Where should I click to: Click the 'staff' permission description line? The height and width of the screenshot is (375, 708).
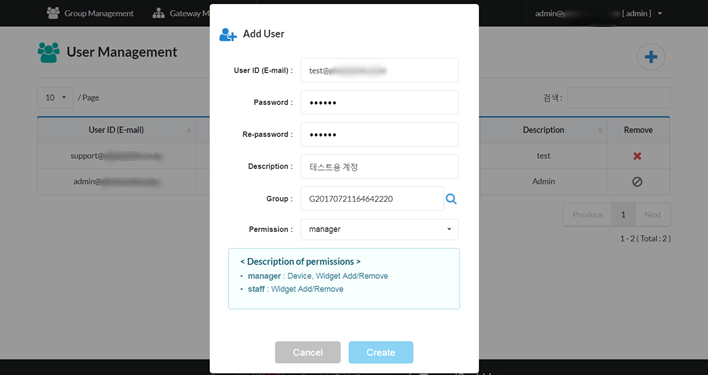pos(295,289)
